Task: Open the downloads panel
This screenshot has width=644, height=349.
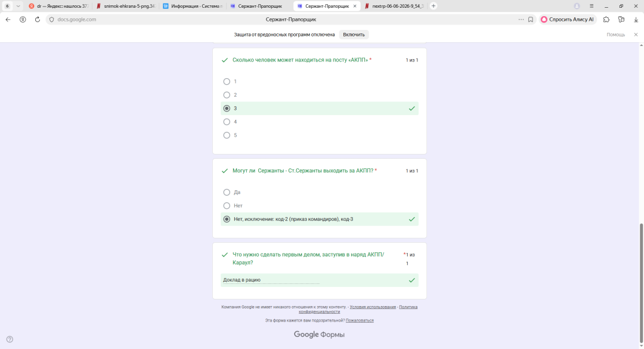Action: coord(636,19)
